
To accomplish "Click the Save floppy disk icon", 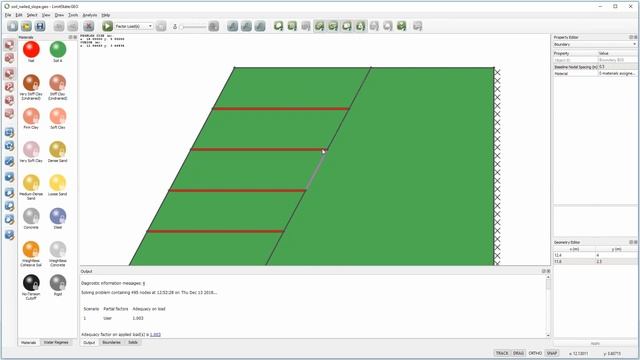I will pyautogui.click(x=40, y=26).
